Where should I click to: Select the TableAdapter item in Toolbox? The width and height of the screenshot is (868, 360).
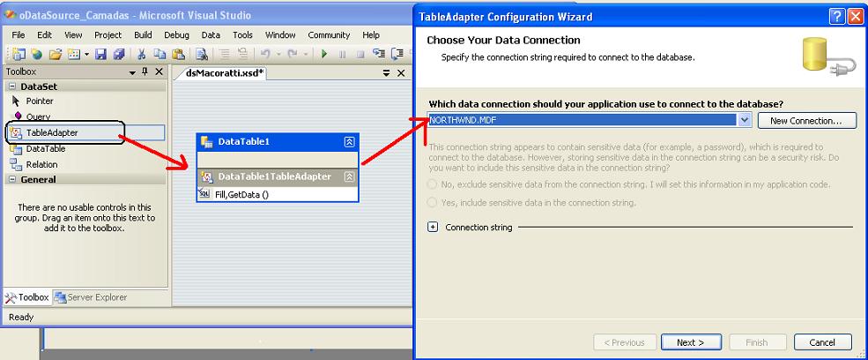85,132
